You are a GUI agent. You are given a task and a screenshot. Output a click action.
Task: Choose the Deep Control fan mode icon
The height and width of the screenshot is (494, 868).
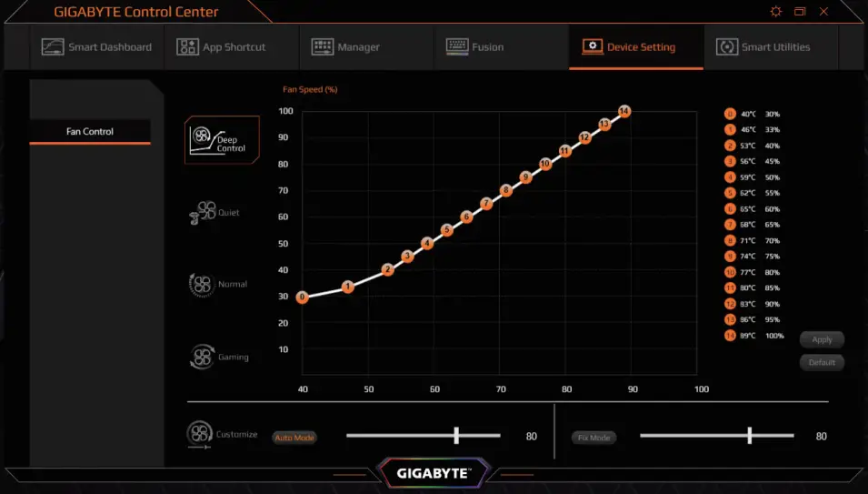222,140
